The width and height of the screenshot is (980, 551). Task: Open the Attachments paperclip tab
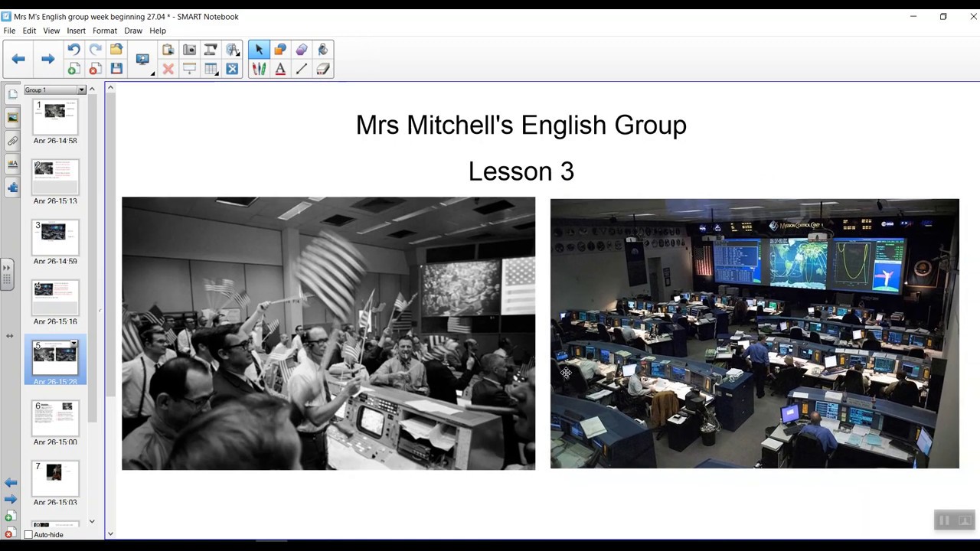tap(12, 141)
